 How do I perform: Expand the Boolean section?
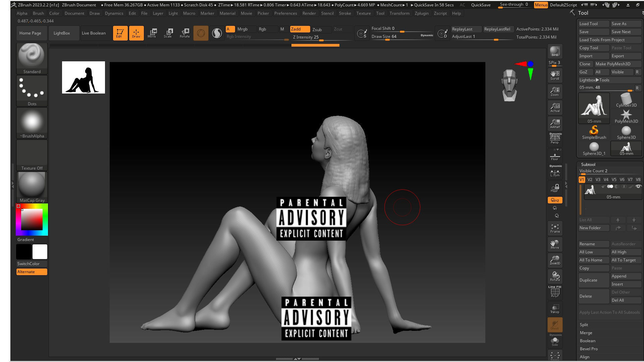click(x=588, y=341)
